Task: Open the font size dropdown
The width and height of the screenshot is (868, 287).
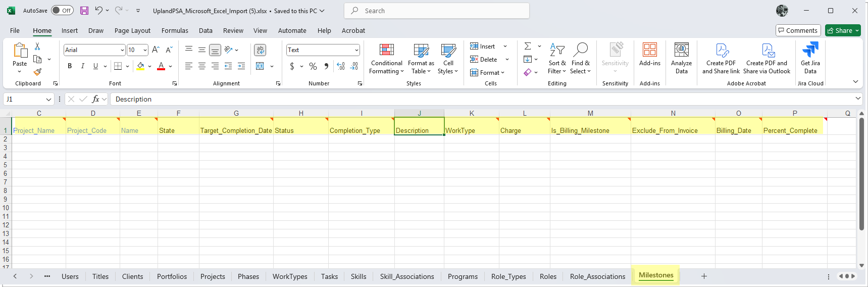Action: click(x=145, y=50)
